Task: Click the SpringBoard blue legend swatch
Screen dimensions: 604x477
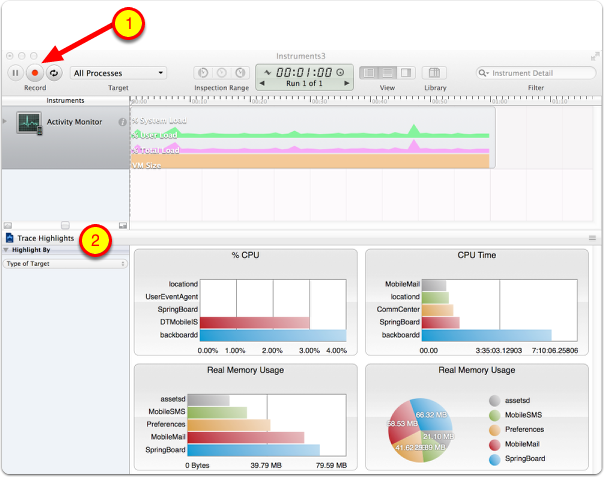Action: point(496,459)
